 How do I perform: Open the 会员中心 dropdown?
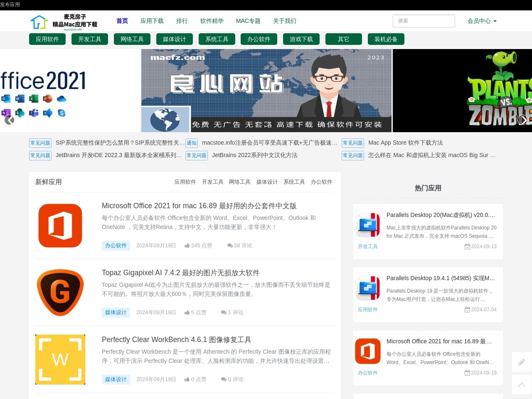point(482,21)
